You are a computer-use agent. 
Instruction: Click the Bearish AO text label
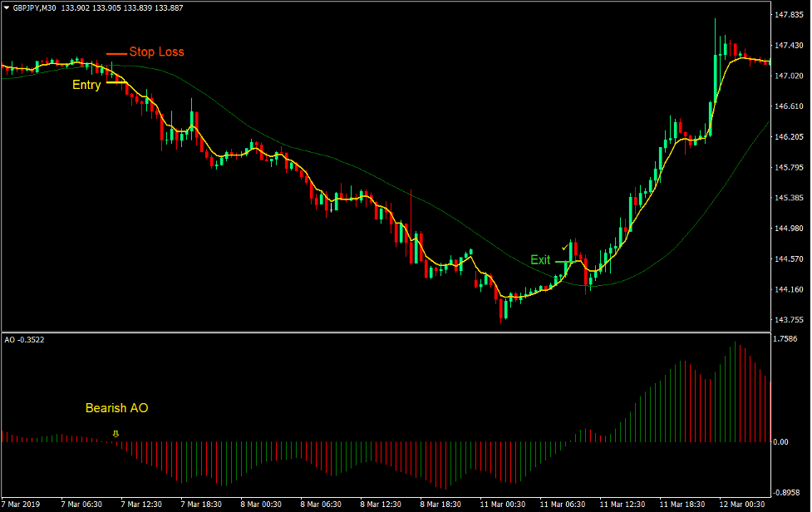(116, 408)
